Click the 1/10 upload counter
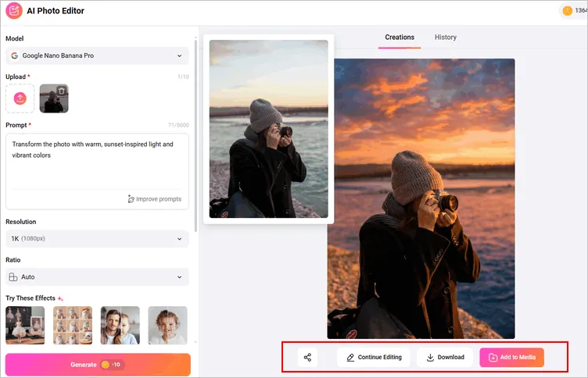588x378 pixels. [x=184, y=77]
